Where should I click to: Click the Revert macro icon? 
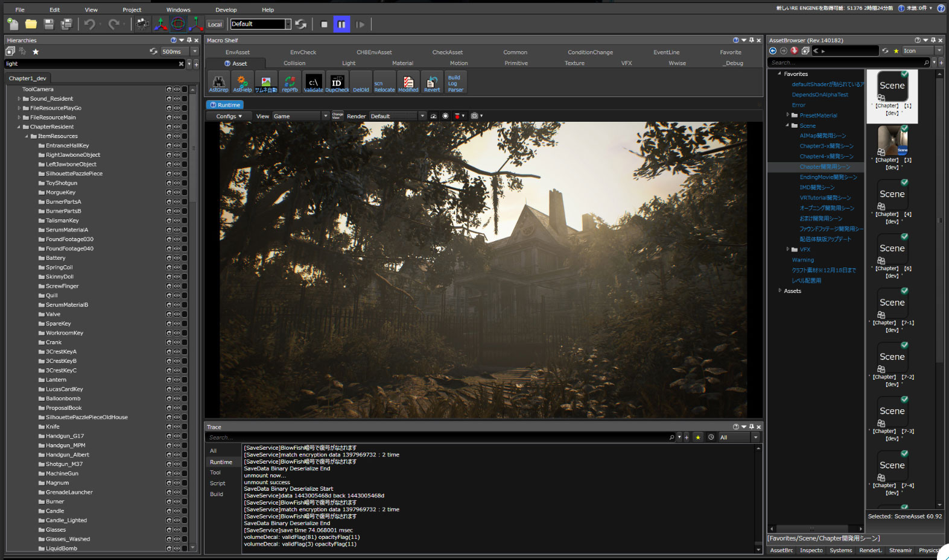(432, 83)
